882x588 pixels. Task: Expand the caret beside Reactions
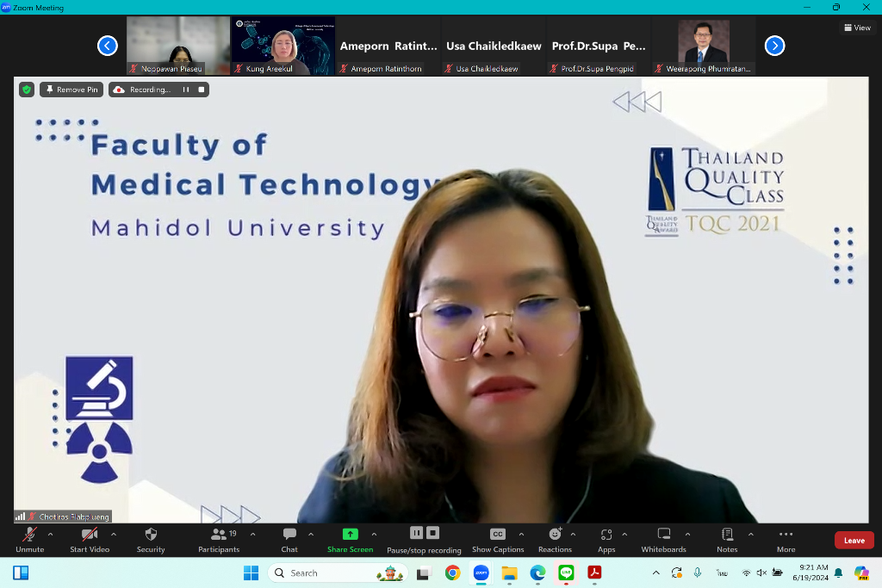click(x=573, y=534)
